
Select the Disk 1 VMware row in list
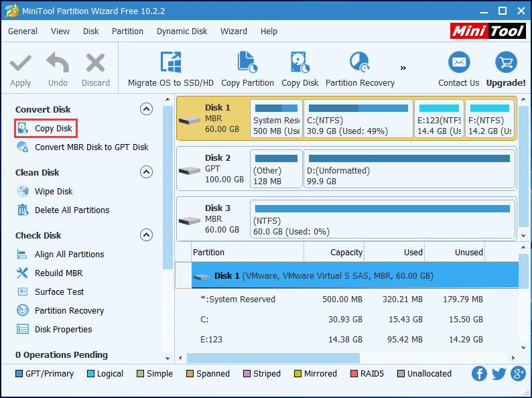point(355,275)
